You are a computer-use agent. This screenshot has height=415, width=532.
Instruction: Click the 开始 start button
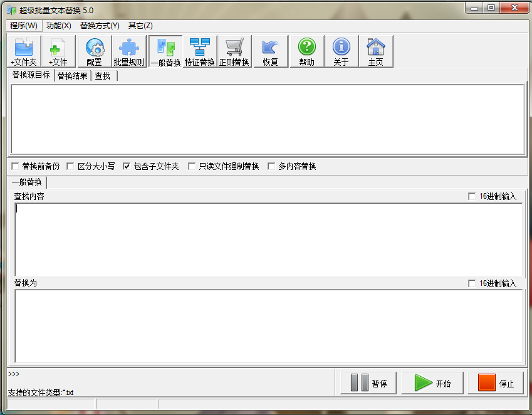click(432, 384)
